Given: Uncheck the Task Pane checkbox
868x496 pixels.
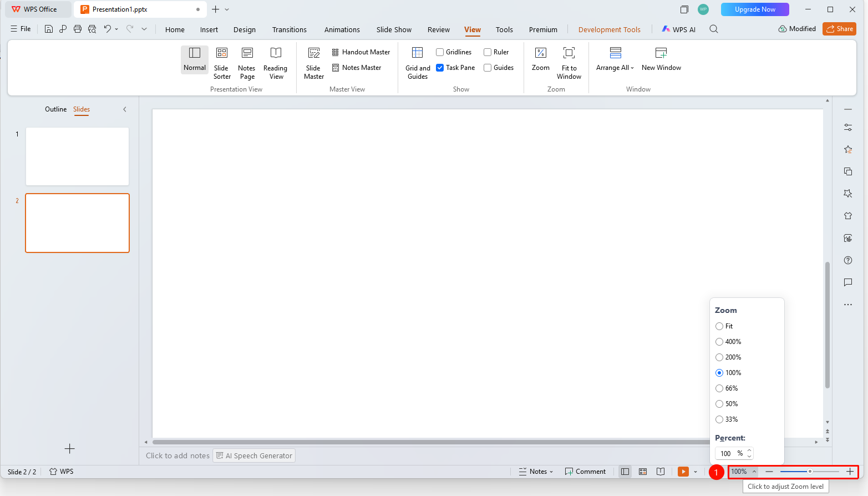Looking at the screenshot, I should click(440, 68).
